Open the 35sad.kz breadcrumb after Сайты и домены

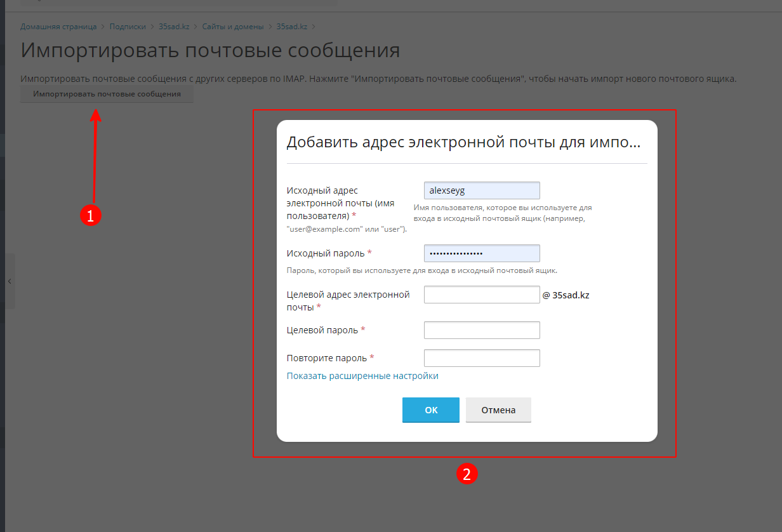click(292, 27)
